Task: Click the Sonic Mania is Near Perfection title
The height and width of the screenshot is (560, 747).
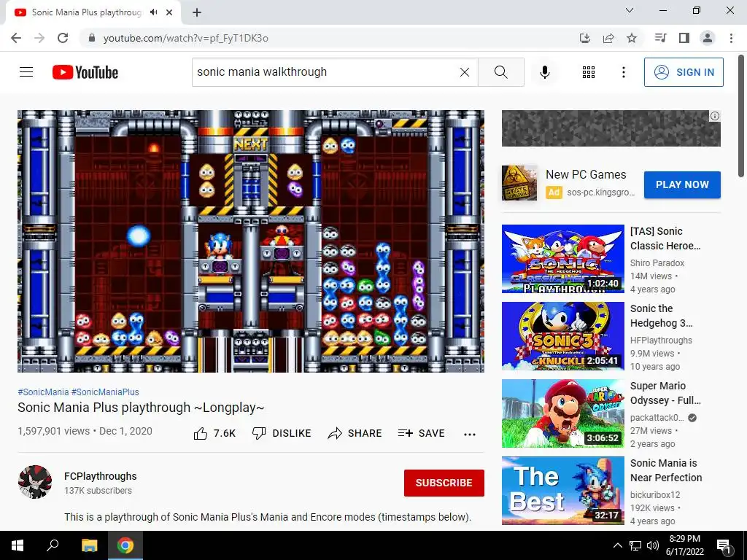Action: (x=666, y=470)
